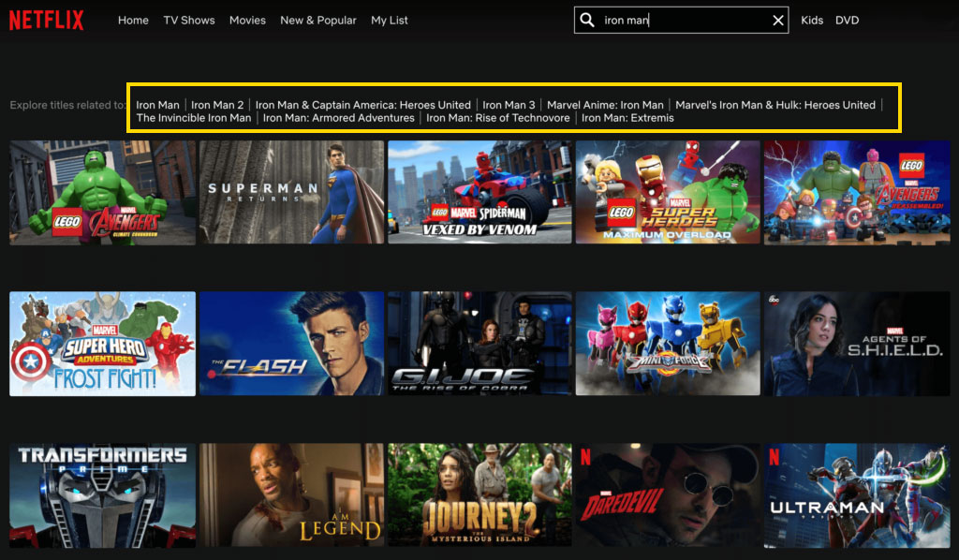959x560 pixels.
Task: Select New & Popular
Action: click(318, 21)
